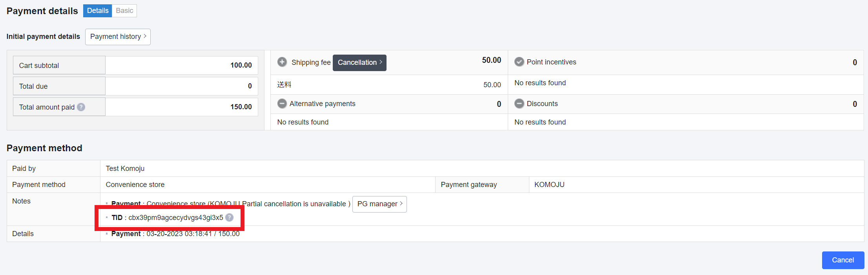The height and width of the screenshot is (275, 868).
Task: Click the 送料 shipping fee row
Action: 388,85
